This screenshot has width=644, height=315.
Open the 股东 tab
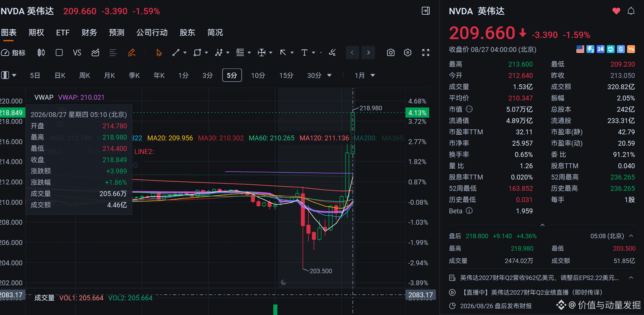(x=188, y=33)
